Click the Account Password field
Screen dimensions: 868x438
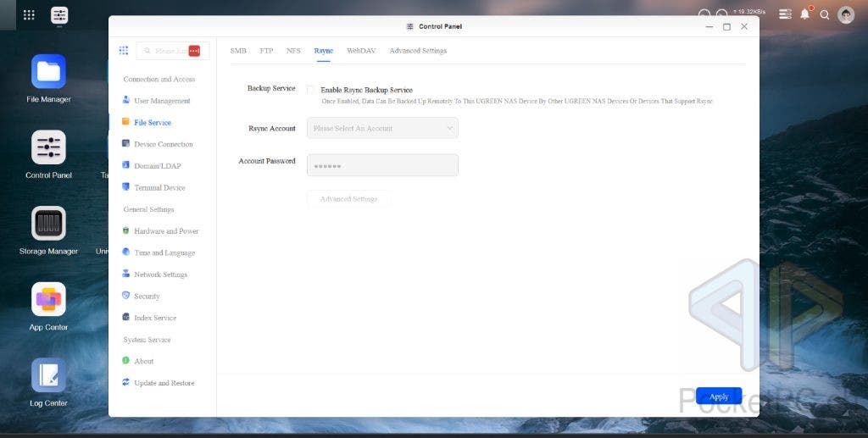pyautogui.click(x=382, y=165)
